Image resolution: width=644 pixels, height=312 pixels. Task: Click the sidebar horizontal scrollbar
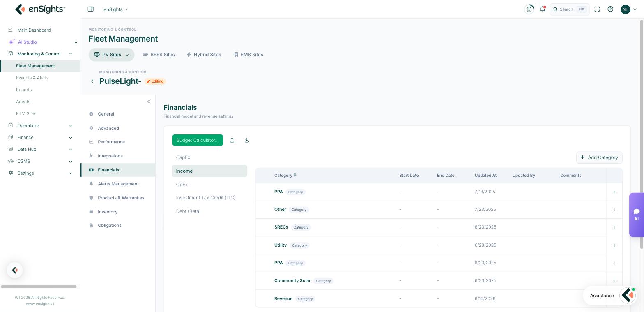(39, 287)
